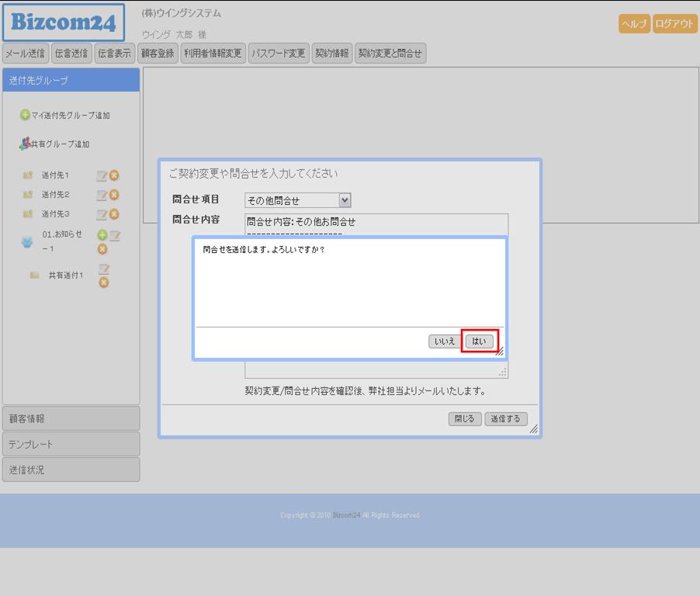
Task: Expand the 顧客情報 sidebar section
Action: pos(71,418)
